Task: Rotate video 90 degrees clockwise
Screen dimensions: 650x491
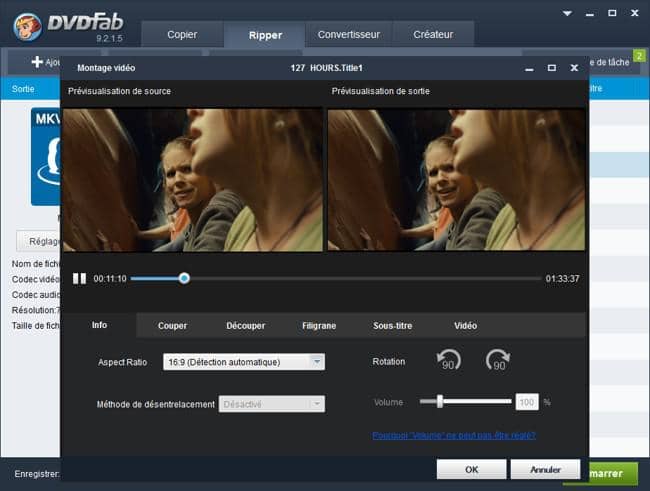Action: coord(498,360)
